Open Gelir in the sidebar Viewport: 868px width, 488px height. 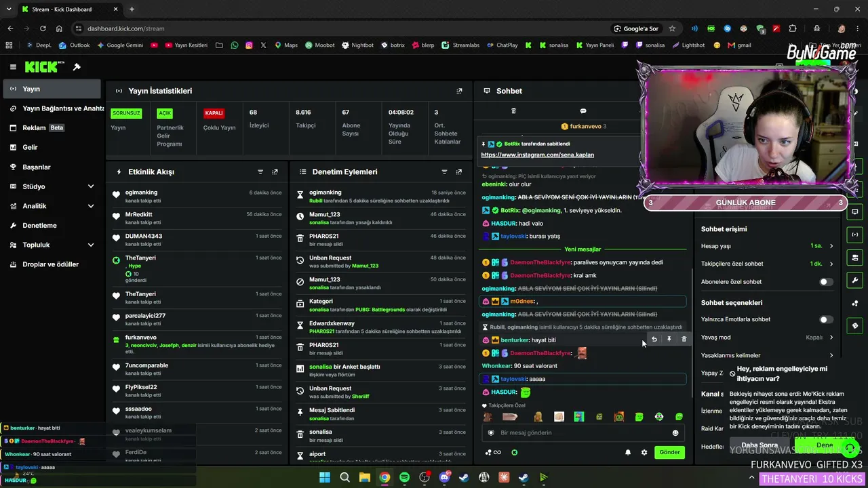click(x=51, y=147)
